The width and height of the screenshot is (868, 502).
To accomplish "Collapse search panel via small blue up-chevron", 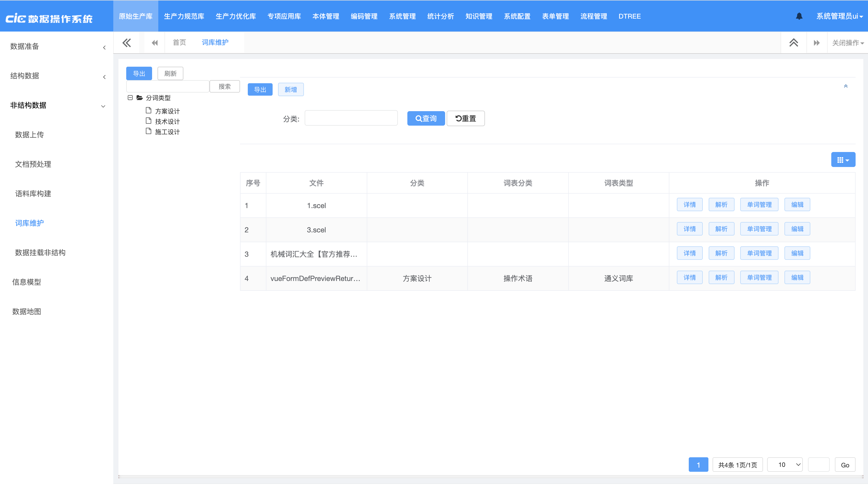I will (845, 86).
